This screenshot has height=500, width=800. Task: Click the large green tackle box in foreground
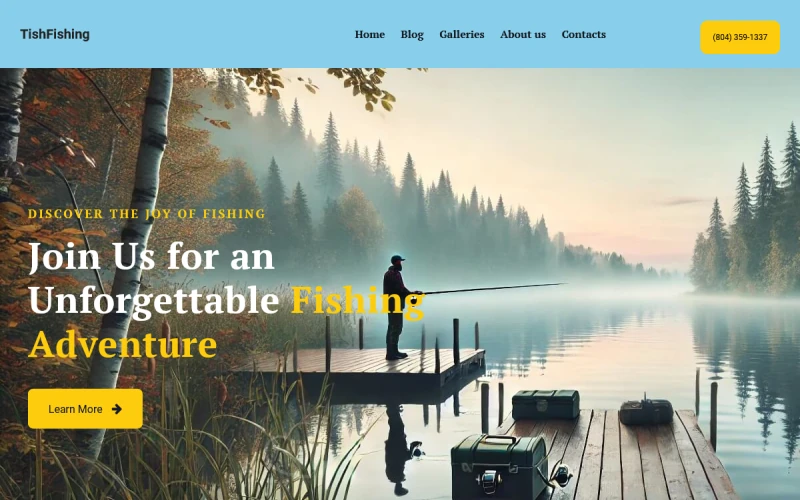[499, 466]
